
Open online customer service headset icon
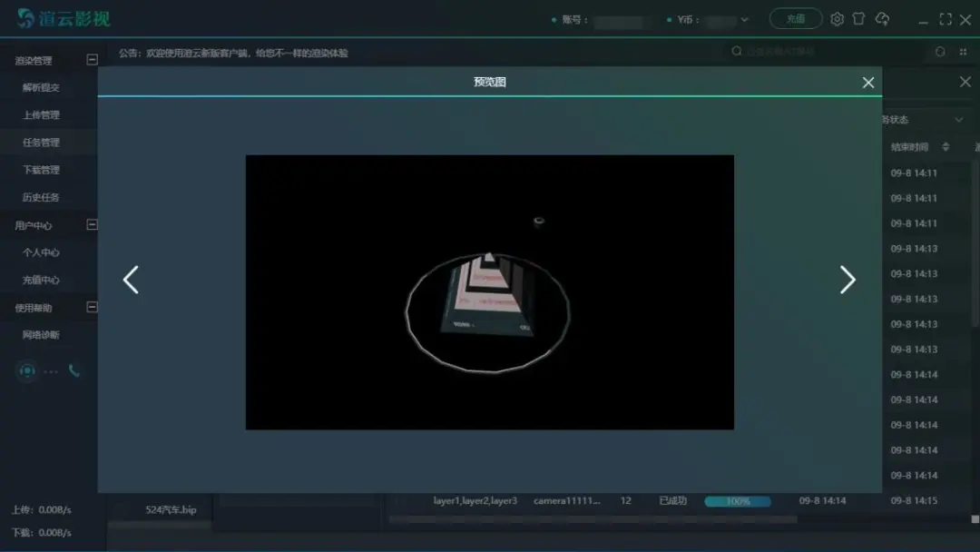27,370
